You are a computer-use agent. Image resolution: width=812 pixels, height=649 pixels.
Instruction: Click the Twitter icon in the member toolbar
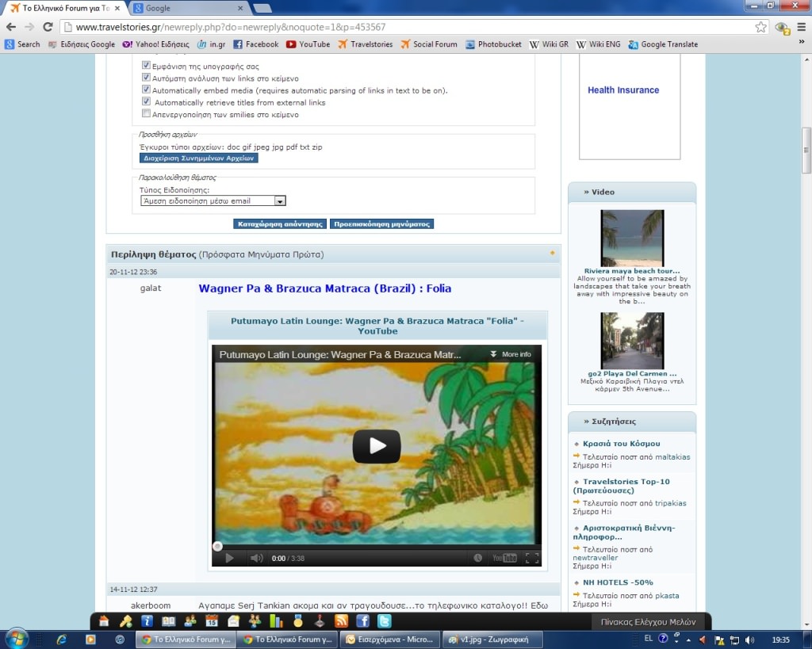click(x=385, y=621)
